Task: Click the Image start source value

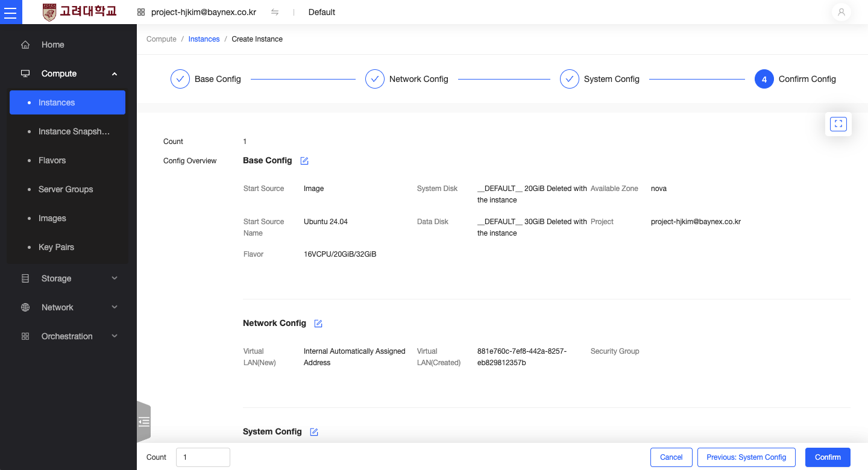Action: (x=314, y=189)
